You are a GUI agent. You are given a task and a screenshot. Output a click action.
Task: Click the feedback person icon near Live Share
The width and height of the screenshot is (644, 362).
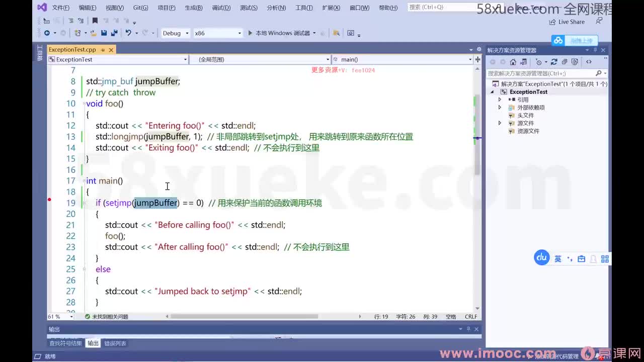(x=599, y=21)
